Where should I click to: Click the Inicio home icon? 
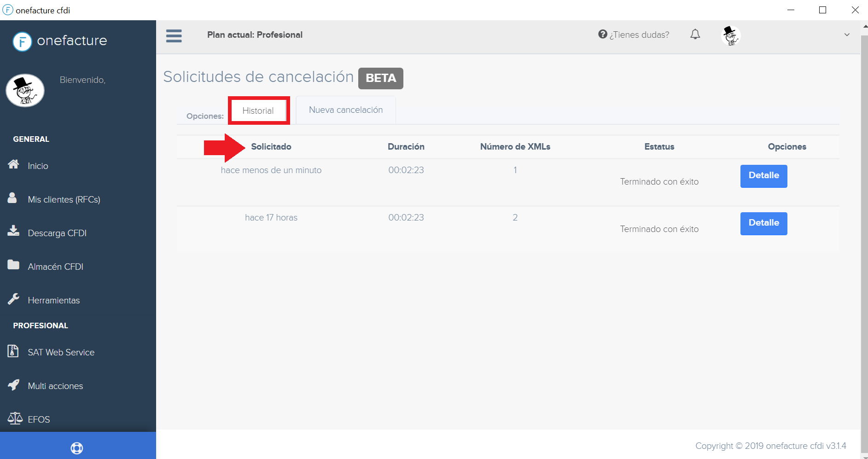(x=13, y=164)
